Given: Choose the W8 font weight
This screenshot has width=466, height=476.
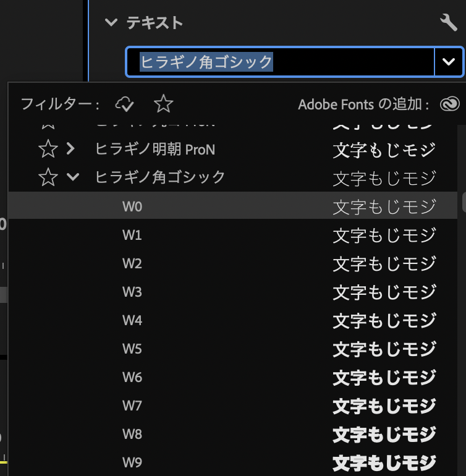Looking at the screenshot, I should pyautogui.click(x=232, y=434).
